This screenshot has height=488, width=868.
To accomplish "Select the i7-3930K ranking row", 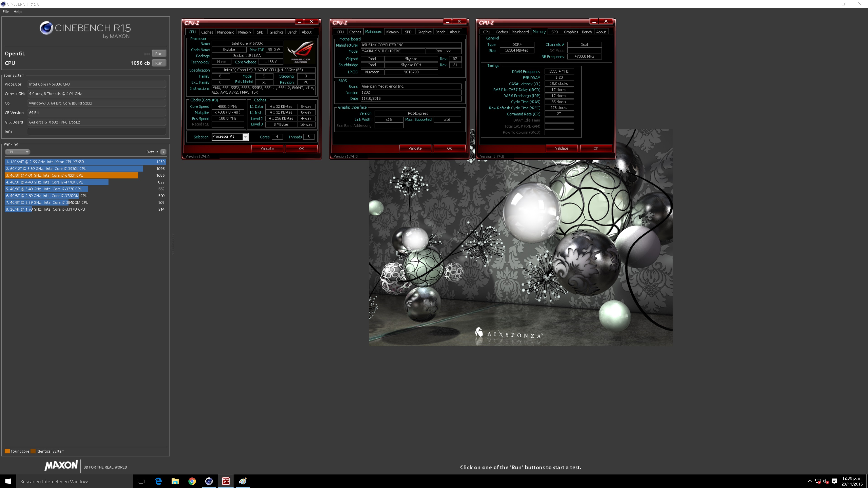I will click(x=85, y=168).
